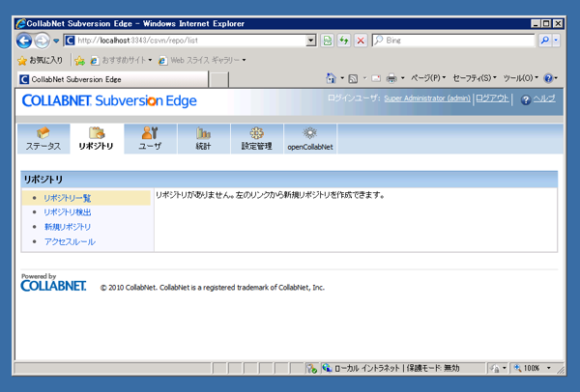Switch to the ユーザ tab
The width and height of the screenshot is (580, 392).
point(150,138)
